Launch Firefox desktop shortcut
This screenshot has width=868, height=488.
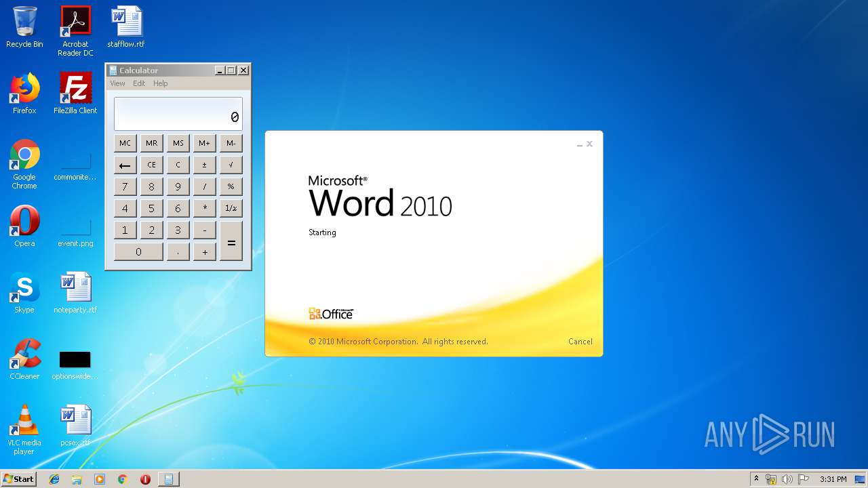click(24, 94)
